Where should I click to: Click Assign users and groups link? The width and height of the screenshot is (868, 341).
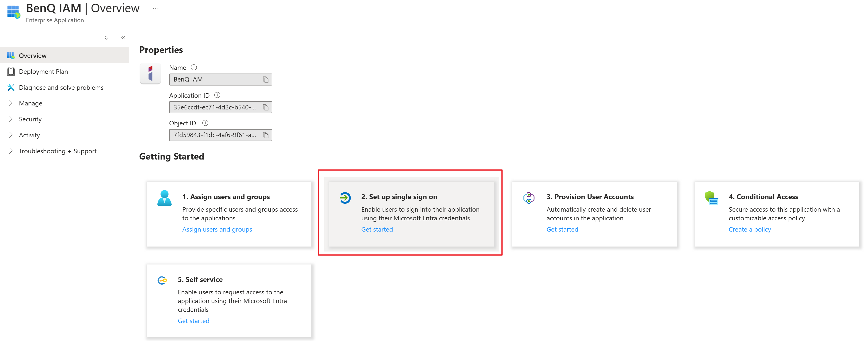click(x=217, y=229)
